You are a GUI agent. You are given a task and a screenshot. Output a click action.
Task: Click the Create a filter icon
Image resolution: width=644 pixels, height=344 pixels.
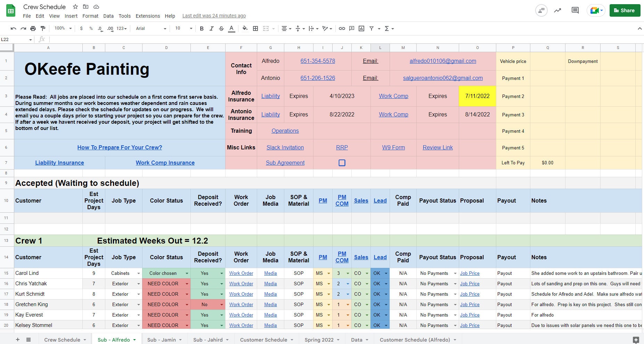click(x=371, y=28)
